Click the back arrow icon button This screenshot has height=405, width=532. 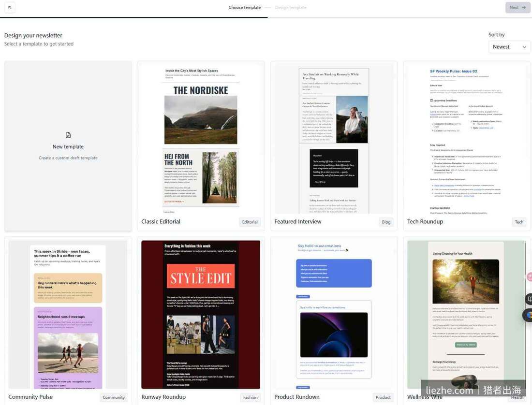pyautogui.click(x=10, y=7)
